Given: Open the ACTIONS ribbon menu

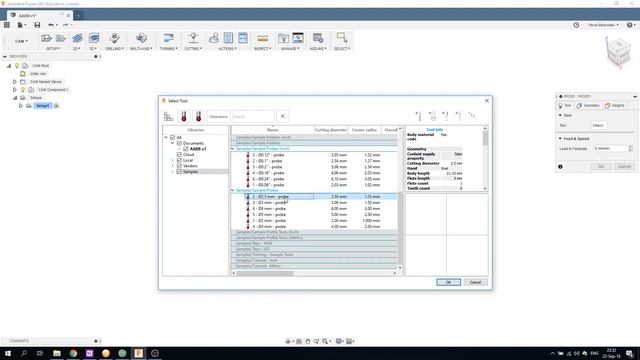Looking at the screenshot, I should point(227,49).
